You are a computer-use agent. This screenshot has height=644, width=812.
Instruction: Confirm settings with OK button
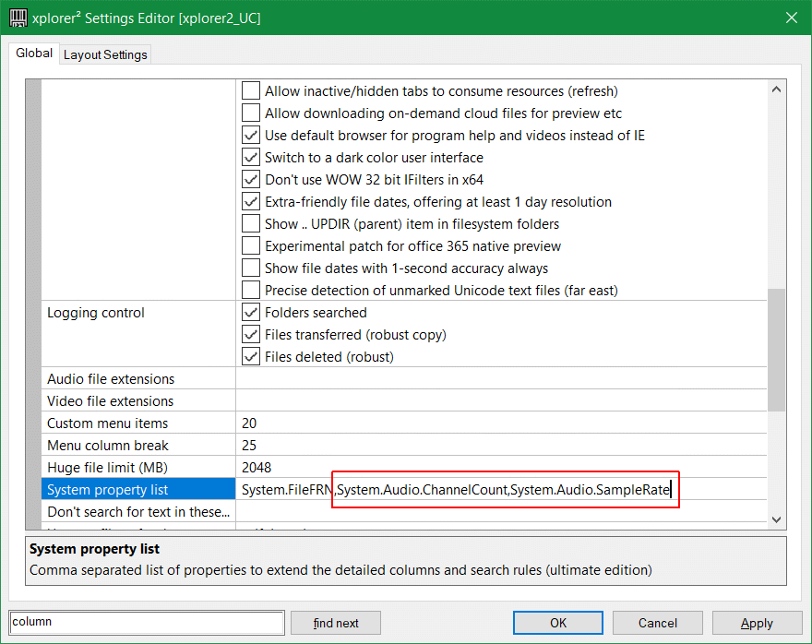pyautogui.click(x=557, y=623)
